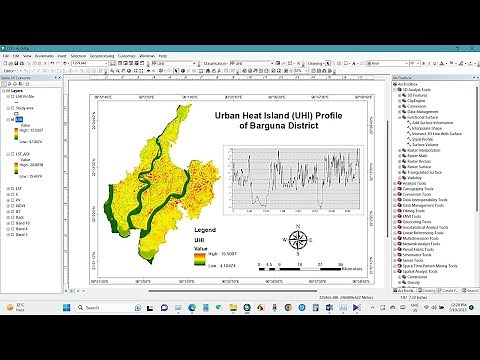The width and height of the screenshot is (480, 360).
Task: Click the Full Extent globe icon
Action: pos(129,71)
